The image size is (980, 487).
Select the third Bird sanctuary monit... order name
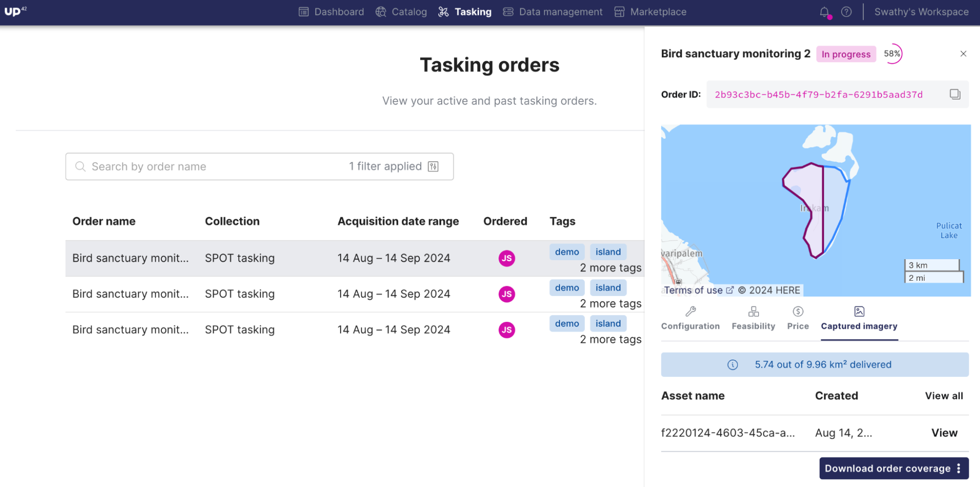(x=130, y=330)
